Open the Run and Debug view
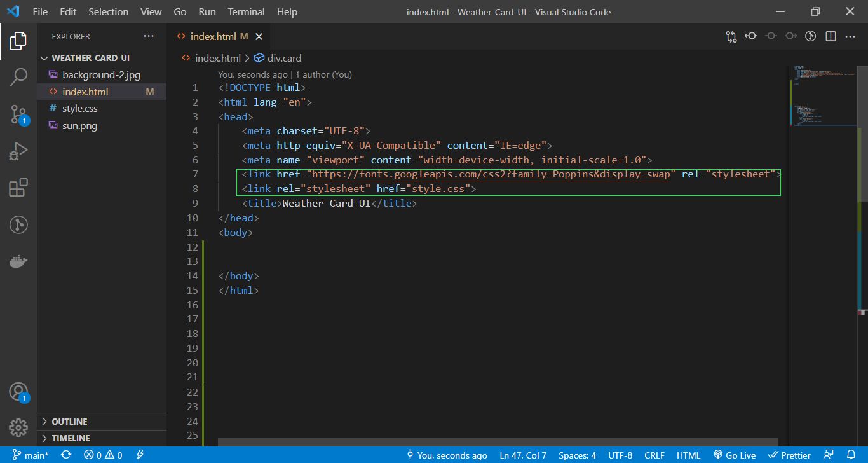Viewport: 868px width, 463px height. (18, 151)
